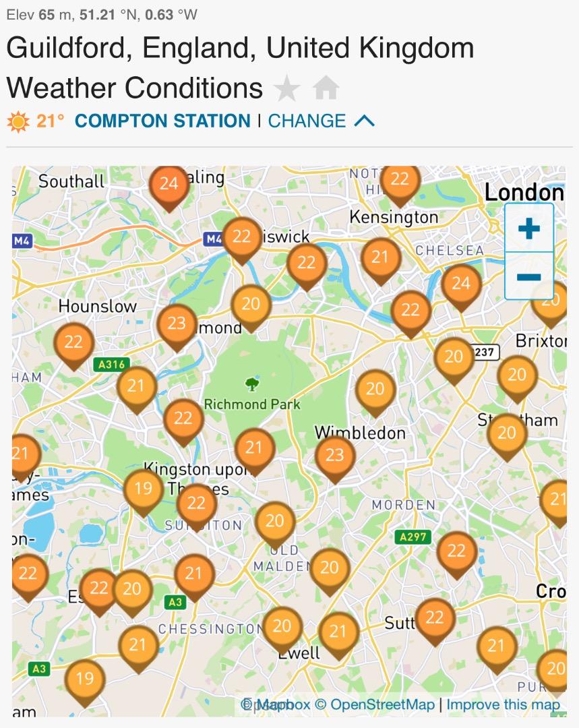Image resolution: width=579 pixels, height=728 pixels.
Task: Select the 21° marker inside Richmond Park
Action: 254,451
